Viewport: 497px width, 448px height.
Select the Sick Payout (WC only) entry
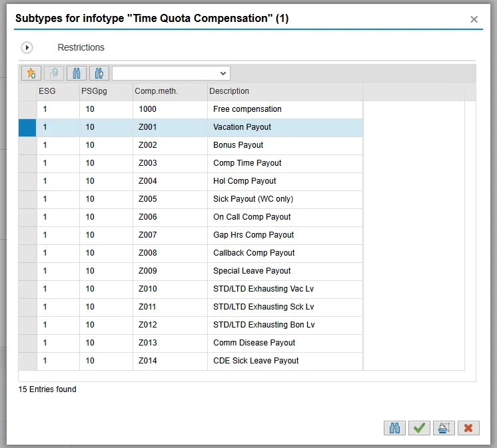tap(253, 199)
